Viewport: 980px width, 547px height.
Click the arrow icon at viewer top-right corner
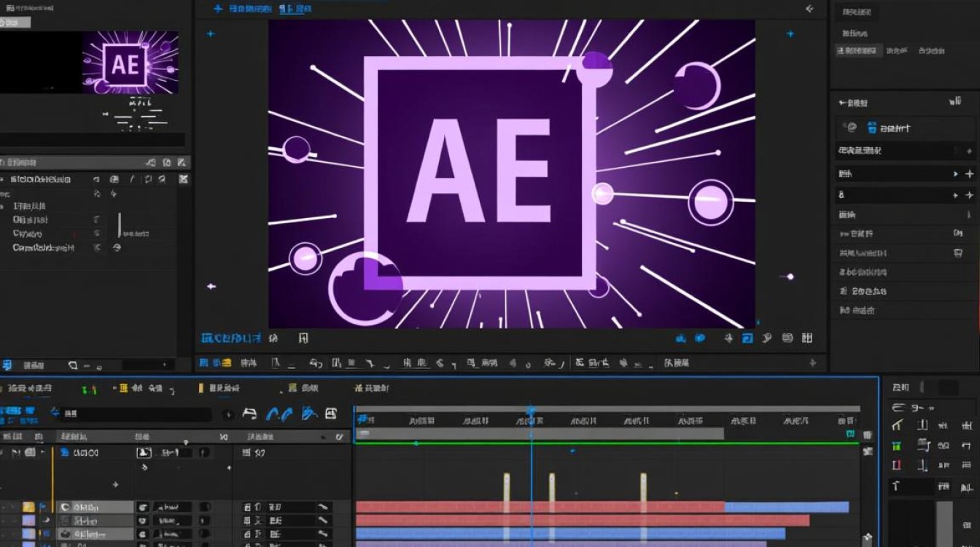(809, 9)
